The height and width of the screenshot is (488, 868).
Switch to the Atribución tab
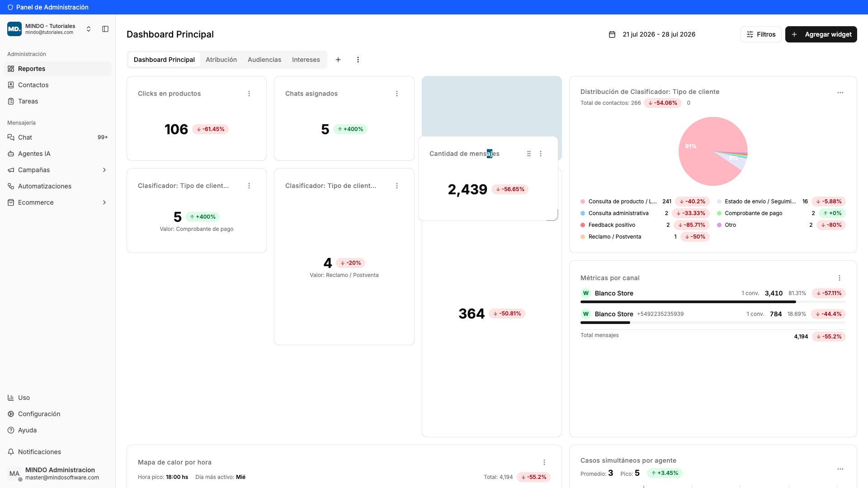click(221, 60)
